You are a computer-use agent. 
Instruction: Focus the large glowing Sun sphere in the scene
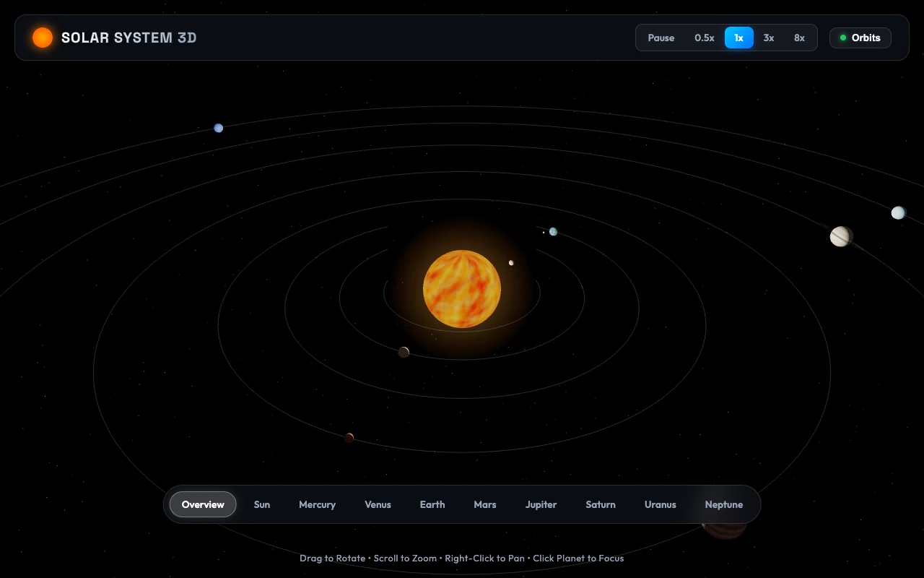tap(462, 289)
